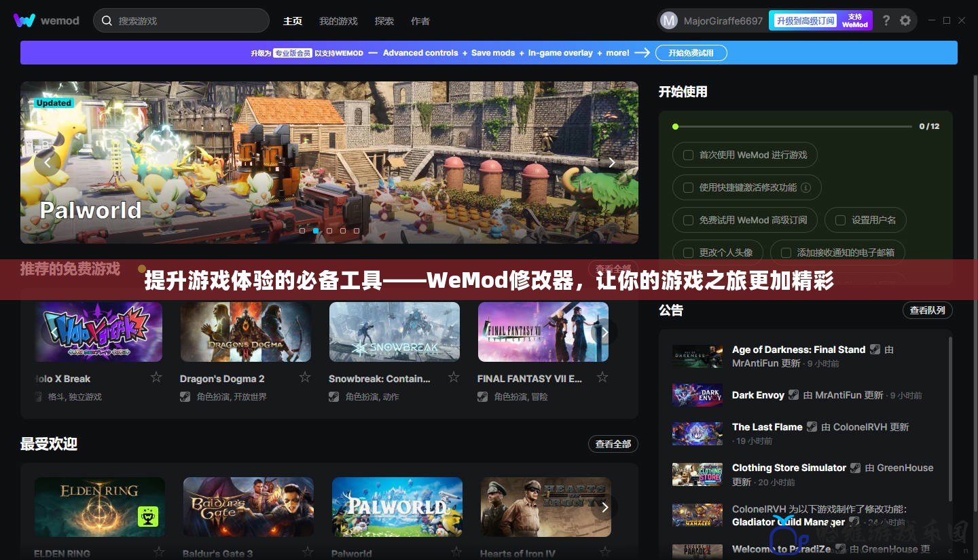
Task: Click the 搜索游戏 search field
Action: (x=181, y=20)
